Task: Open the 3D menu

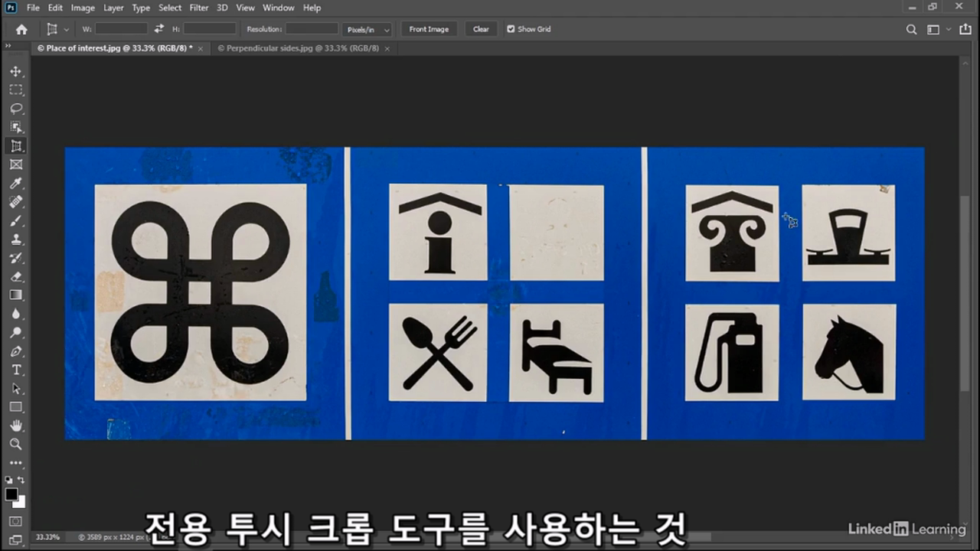Action: coord(222,8)
